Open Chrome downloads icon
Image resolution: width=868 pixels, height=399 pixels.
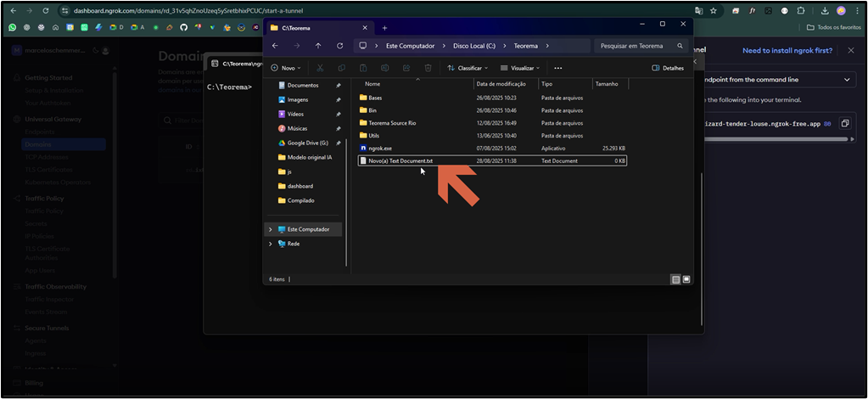825,10
